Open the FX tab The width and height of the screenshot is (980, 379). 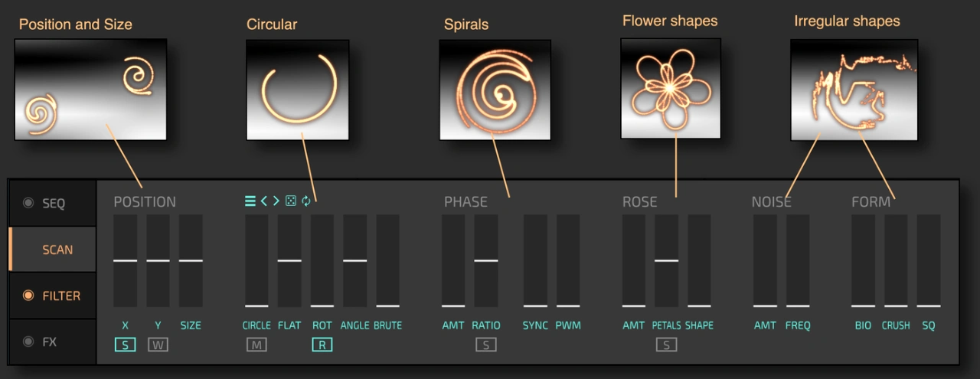coord(49,341)
